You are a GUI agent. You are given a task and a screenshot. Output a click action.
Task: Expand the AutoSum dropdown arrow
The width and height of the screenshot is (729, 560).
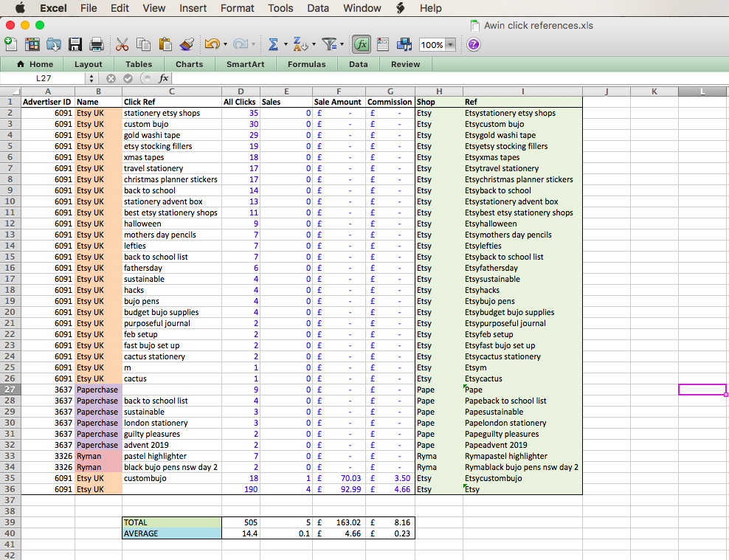point(286,44)
